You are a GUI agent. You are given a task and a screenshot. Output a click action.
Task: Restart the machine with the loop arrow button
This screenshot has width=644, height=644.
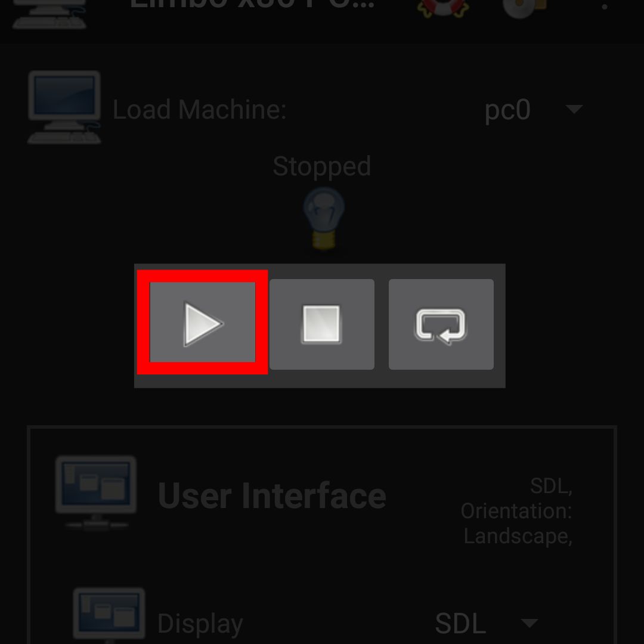pyautogui.click(x=441, y=324)
